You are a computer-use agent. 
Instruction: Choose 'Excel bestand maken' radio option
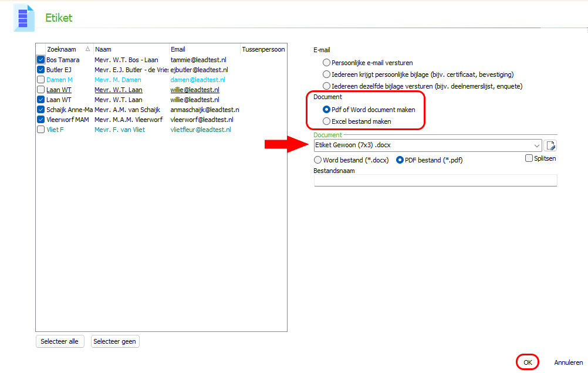(326, 121)
